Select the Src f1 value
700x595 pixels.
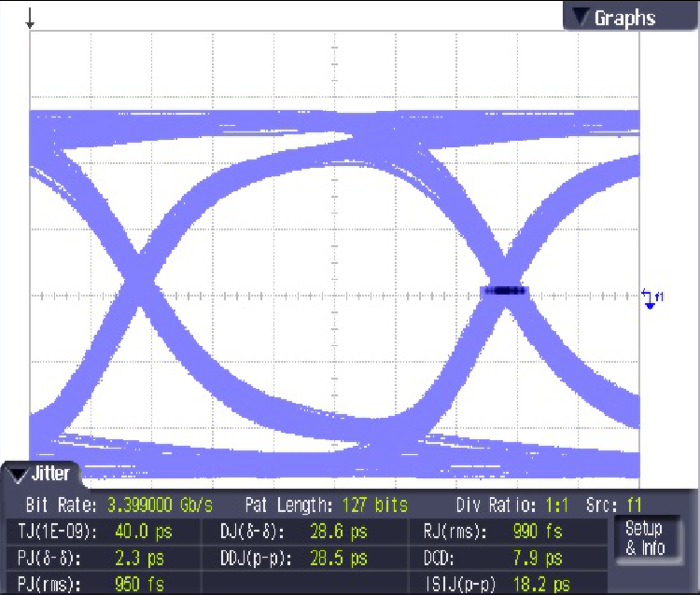pos(635,505)
